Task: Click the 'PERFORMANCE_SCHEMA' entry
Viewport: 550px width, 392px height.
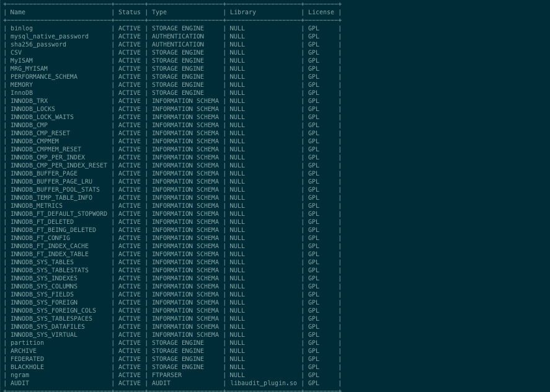Action: click(44, 77)
